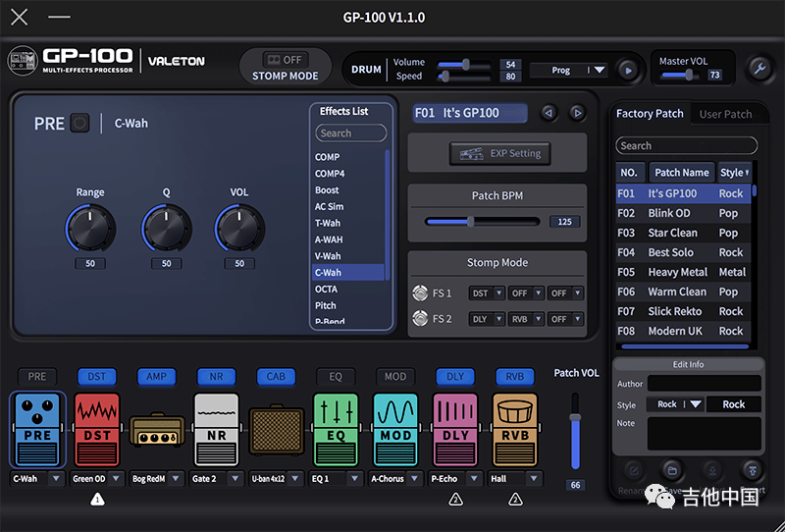The height and width of the screenshot is (532, 785).
Task: Toggle STOMP MODE off switch
Action: click(286, 60)
